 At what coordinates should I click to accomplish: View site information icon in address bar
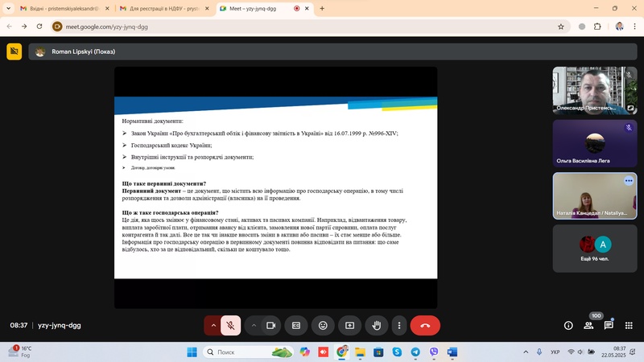[57, 27]
